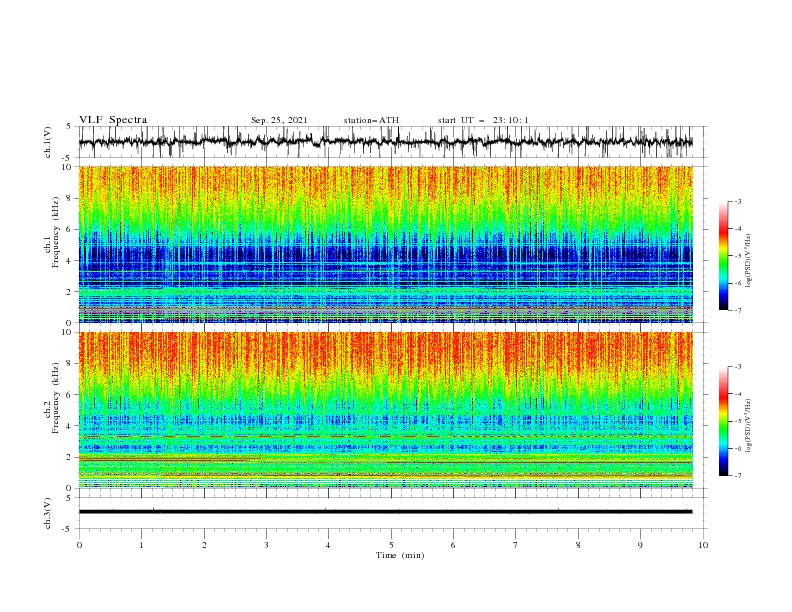
Task: Click the date 'Sep. 25, 2021'
Action: click(279, 120)
